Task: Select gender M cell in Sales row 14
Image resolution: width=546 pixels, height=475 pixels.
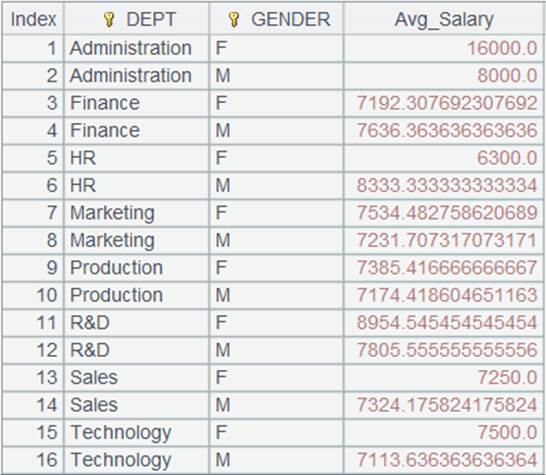Action: tap(276, 405)
